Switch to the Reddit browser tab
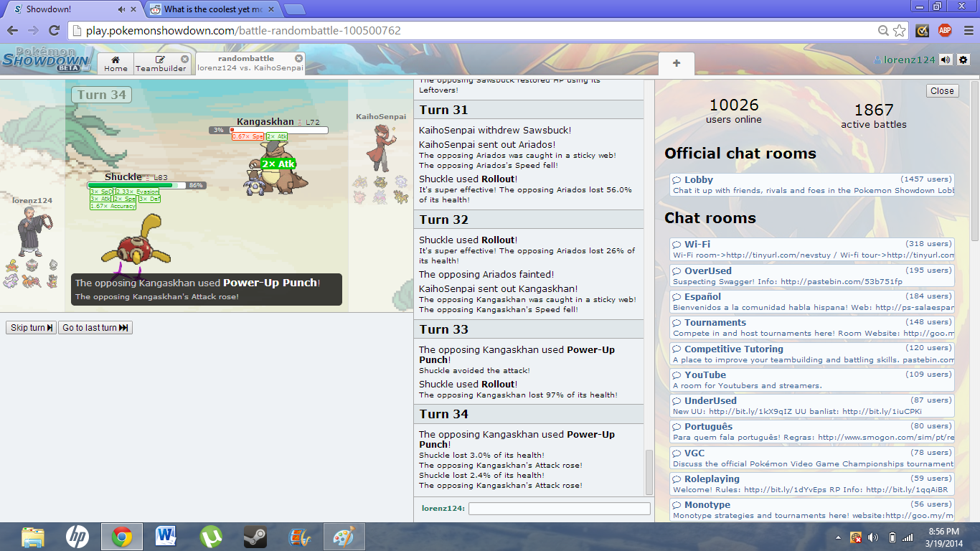 [212, 9]
